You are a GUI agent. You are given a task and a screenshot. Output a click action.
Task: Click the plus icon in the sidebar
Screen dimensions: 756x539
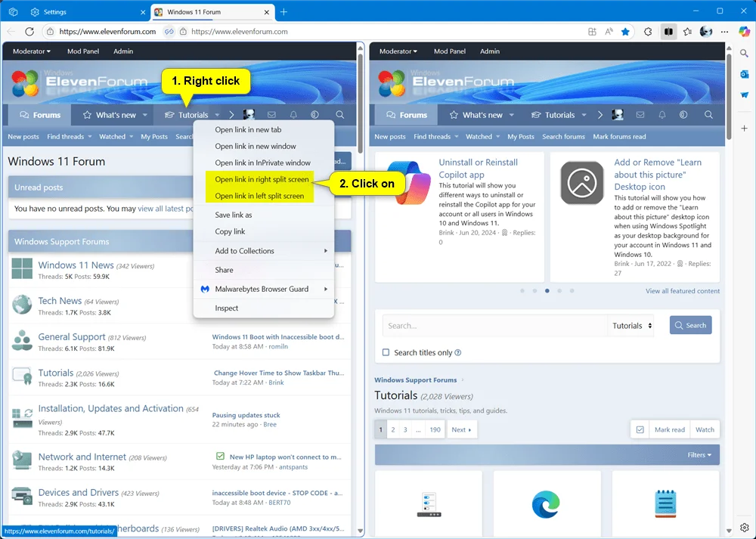744,129
